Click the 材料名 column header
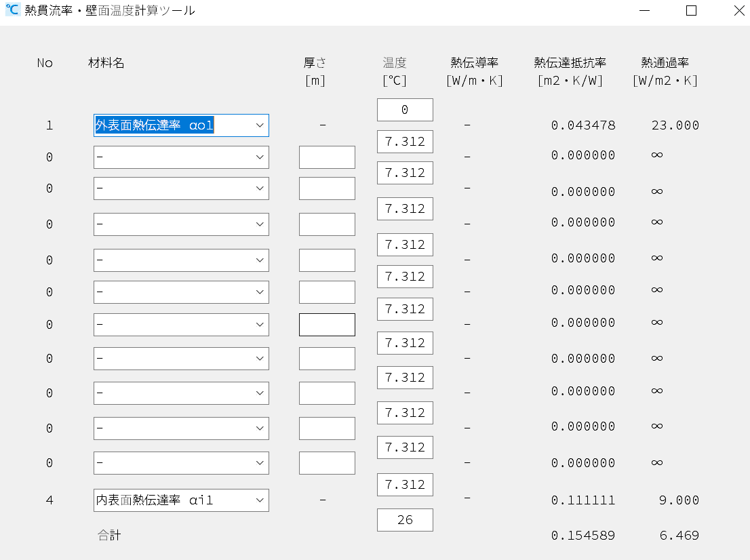Image resolution: width=750 pixels, height=560 pixels. pos(106,62)
